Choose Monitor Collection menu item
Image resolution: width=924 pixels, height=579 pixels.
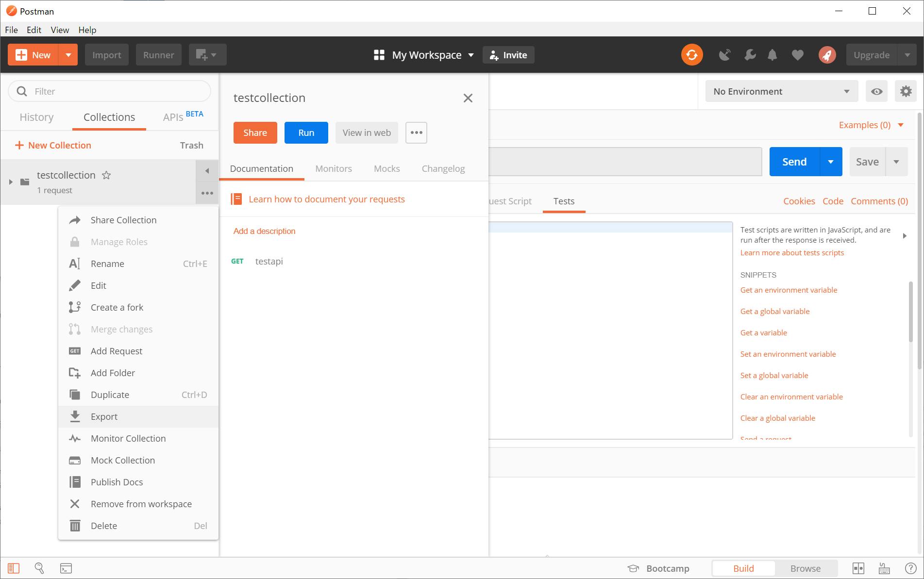138,438
